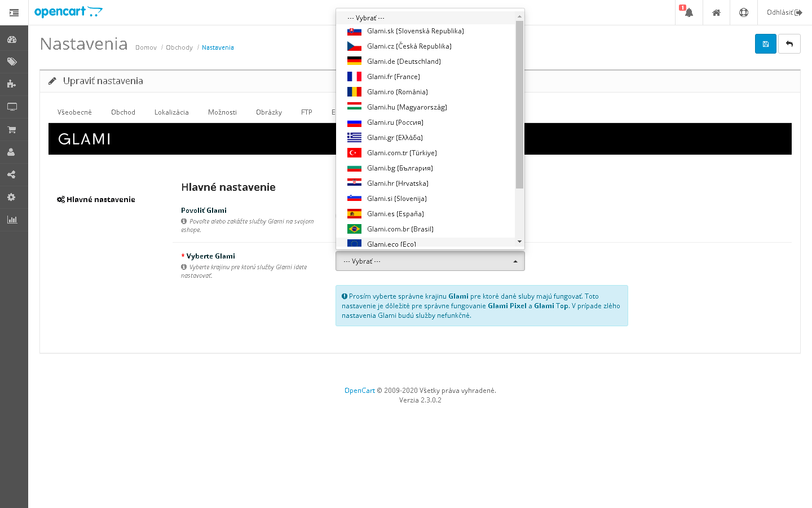Select Glami.gr (Ελλάδα) option
812x508 pixels.
pyautogui.click(x=426, y=138)
